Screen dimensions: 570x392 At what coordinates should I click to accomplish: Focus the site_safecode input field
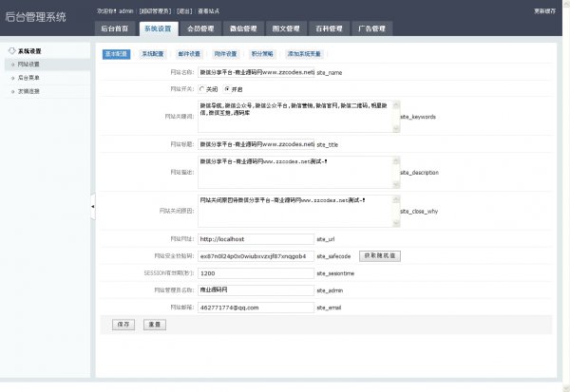[x=256, y=256]
